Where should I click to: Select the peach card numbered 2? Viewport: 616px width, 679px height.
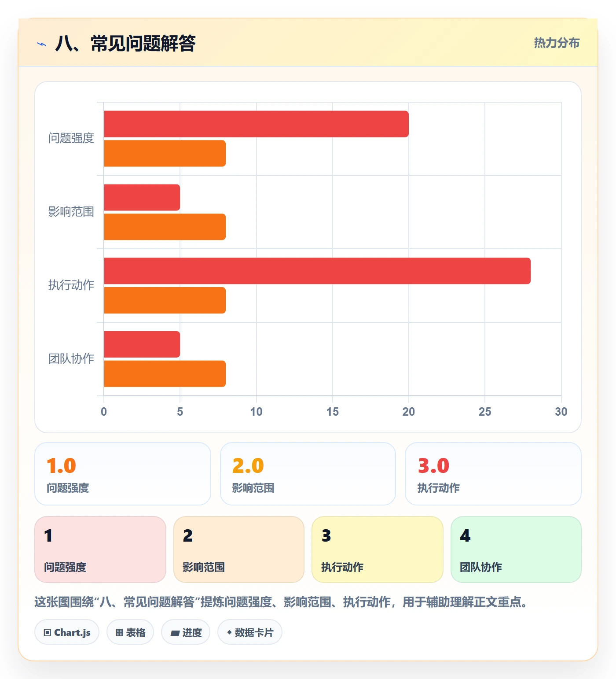pos(239,550)
